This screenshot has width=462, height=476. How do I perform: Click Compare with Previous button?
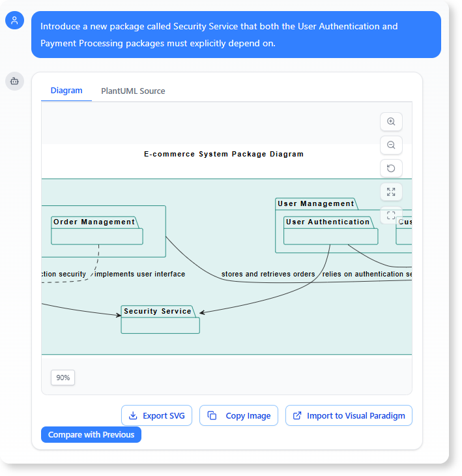[91, 435]
